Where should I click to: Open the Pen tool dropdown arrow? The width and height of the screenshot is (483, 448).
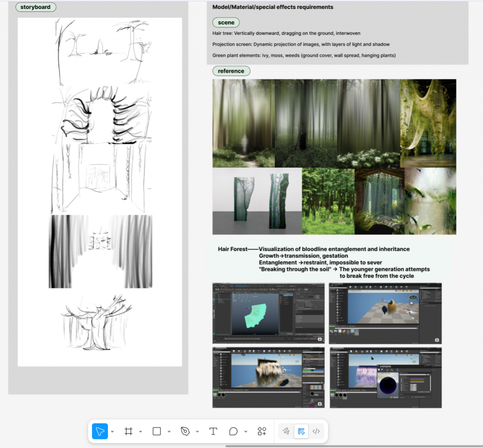[197, 431]
